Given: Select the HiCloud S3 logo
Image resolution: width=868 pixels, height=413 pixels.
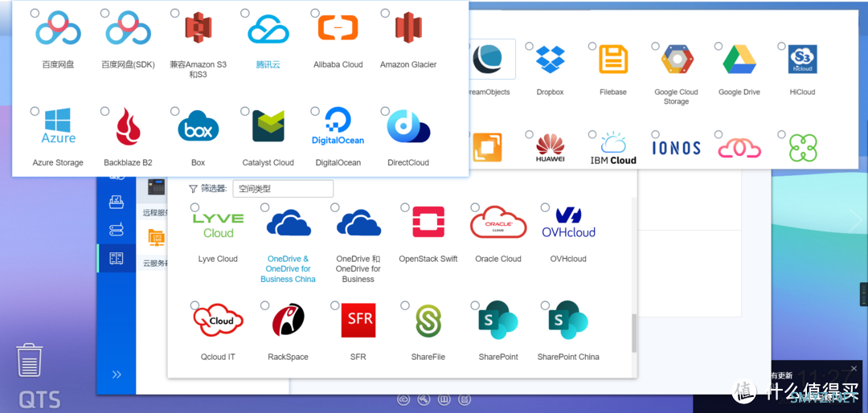Looking at the screenshot, I should [x=803, y=59].
